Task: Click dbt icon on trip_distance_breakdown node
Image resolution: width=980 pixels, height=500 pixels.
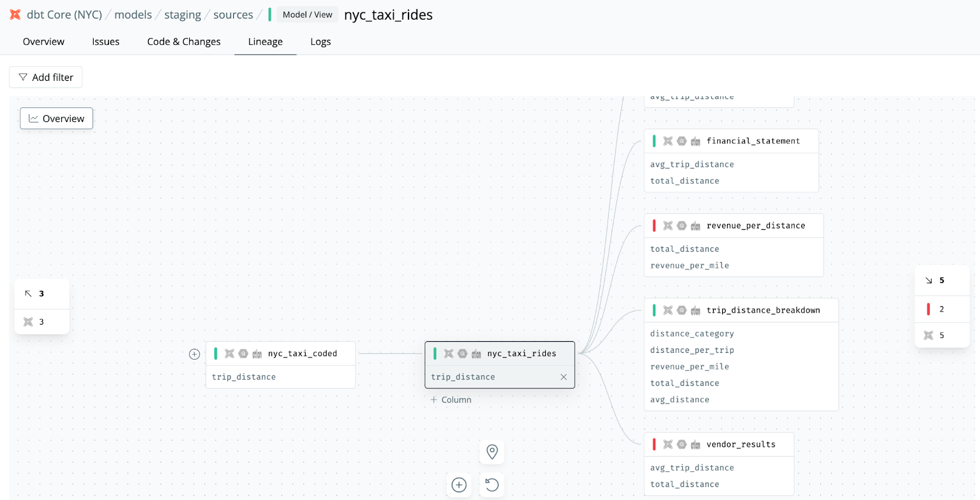Action: (x=668, y=310)
